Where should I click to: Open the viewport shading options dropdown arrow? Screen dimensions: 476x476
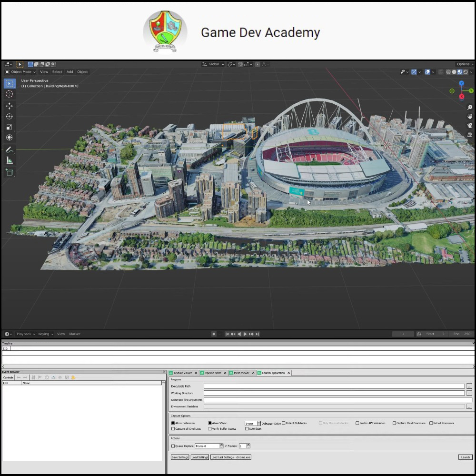[x=471, y=72]
